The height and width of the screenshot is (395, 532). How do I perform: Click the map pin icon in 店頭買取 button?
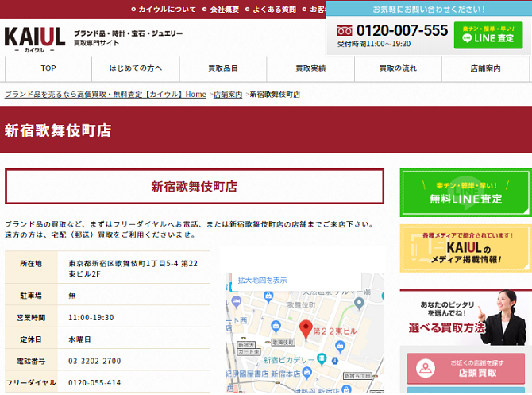(426, 368)
